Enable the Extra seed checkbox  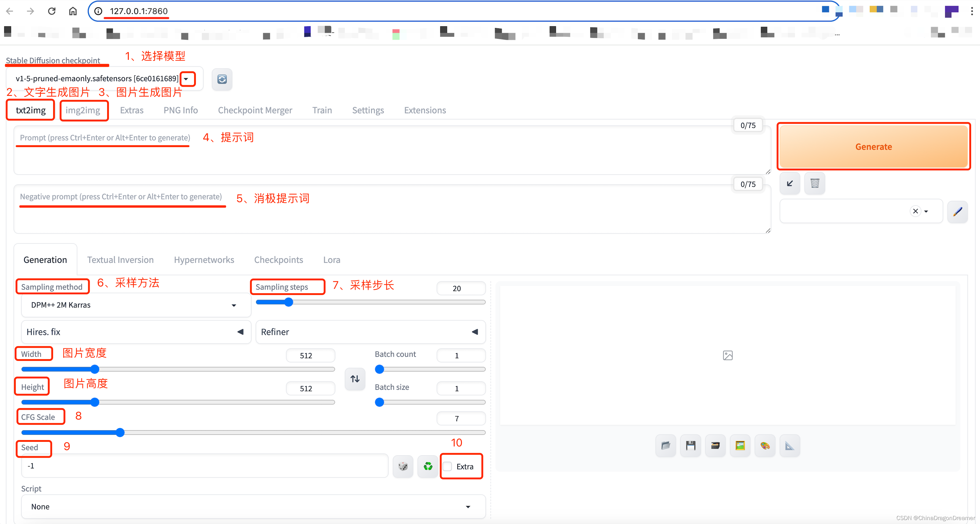[448, 467]
